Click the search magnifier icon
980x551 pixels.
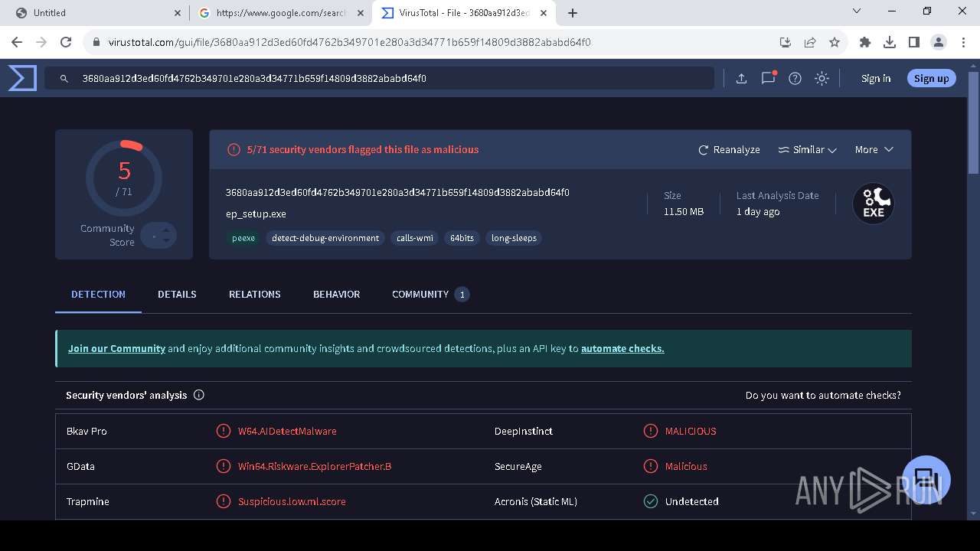[x=64, y=78]
